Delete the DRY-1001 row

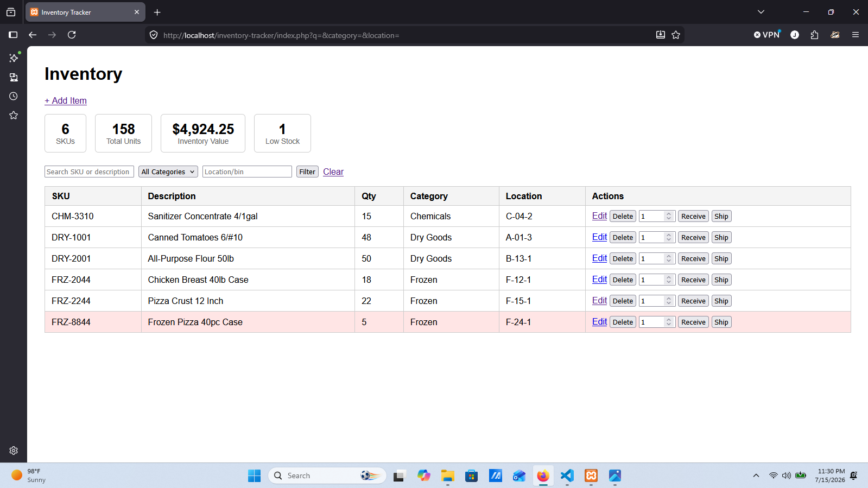[623, 237]
